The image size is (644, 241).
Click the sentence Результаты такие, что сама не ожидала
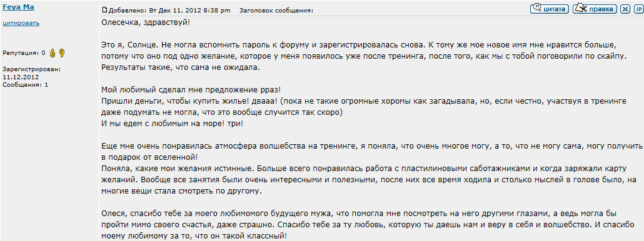coord(181,67)
